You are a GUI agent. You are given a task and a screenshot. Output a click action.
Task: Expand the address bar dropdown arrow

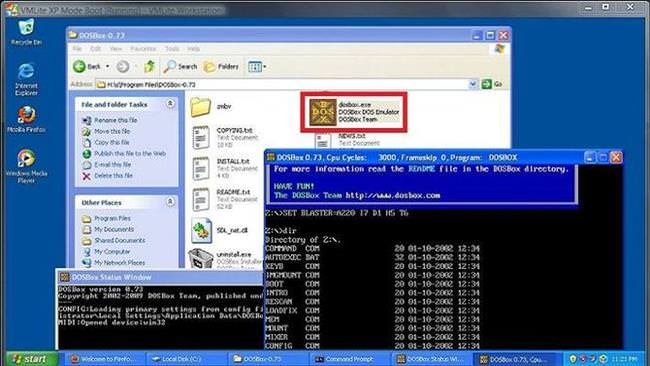(x=473, y=84)
